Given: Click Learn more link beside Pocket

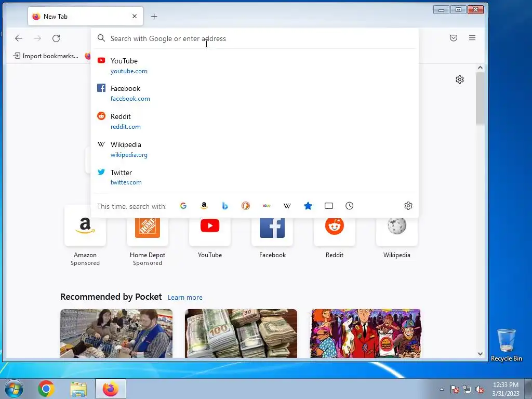Looking at the screenshot, I should tap(185, 297).
